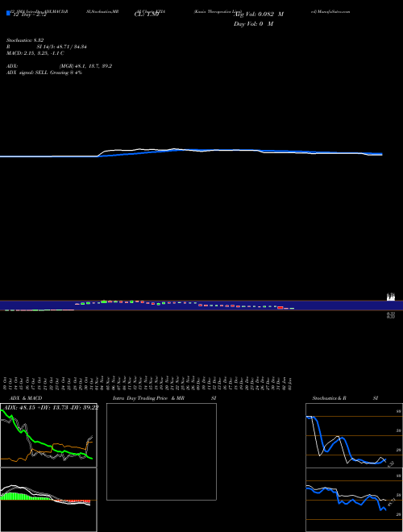Click the blue 12 Day legend square

[8, 13]
